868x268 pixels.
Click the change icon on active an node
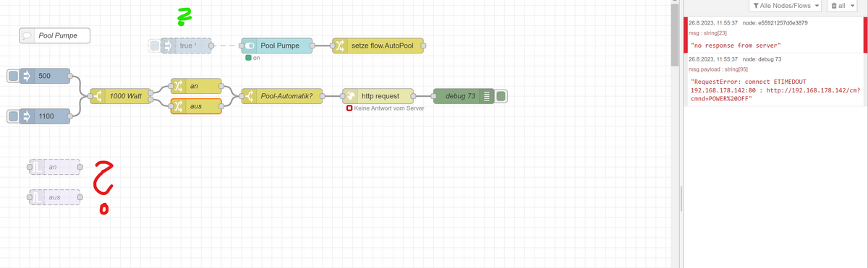pos(178,86)
